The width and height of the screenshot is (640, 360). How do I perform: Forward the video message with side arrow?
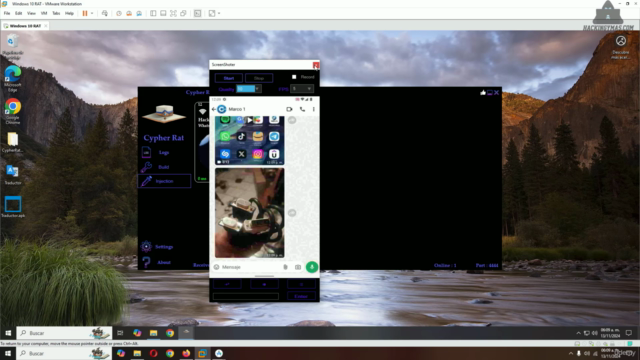pos(292,120)
